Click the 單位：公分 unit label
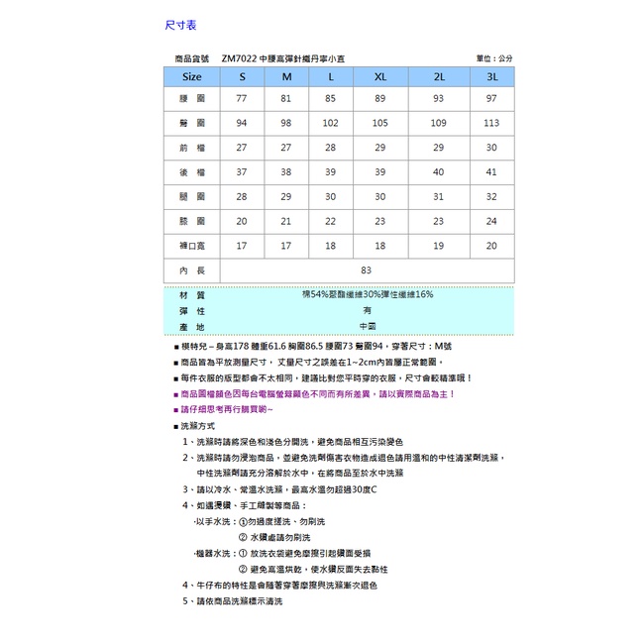 494,58
